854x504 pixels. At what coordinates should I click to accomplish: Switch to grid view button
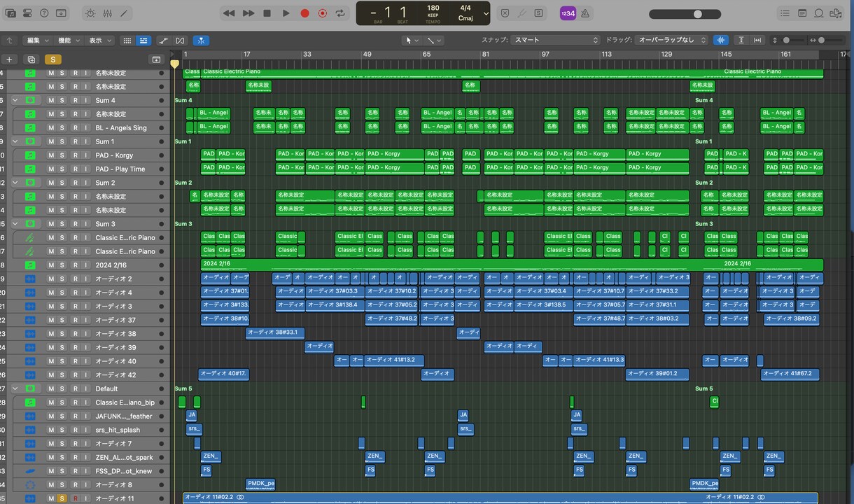pyautogui.click(x=127, y=41)
